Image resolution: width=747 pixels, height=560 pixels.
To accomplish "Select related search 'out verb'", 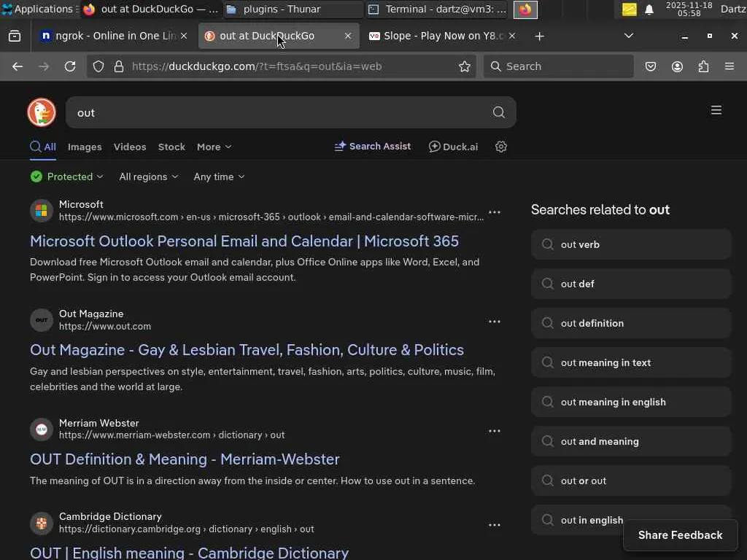I will click(631, 244).
